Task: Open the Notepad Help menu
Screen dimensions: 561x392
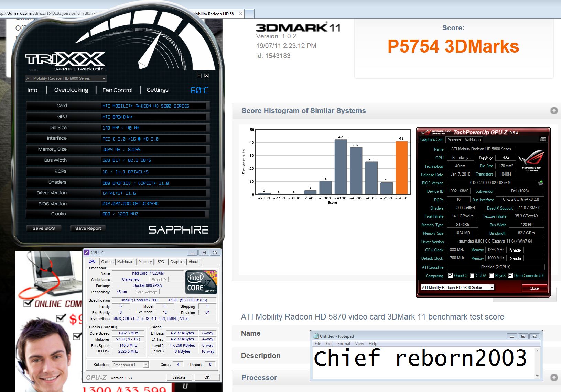Action: click(373, 344)
